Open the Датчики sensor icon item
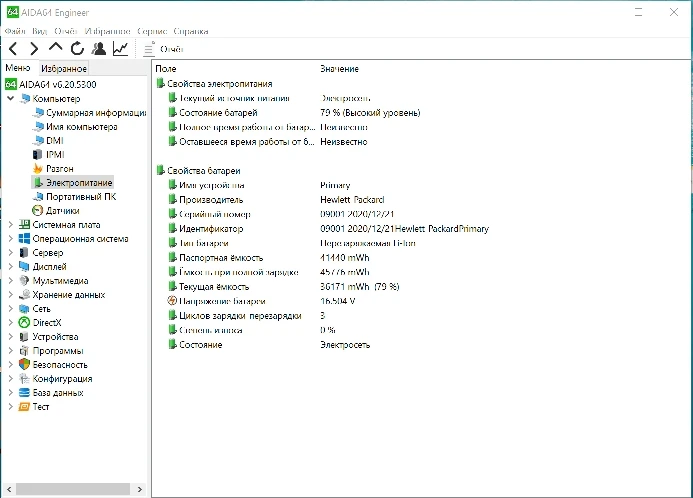Image resolution: width=693 pixels, height=498 pixels. tap(38, 211)
